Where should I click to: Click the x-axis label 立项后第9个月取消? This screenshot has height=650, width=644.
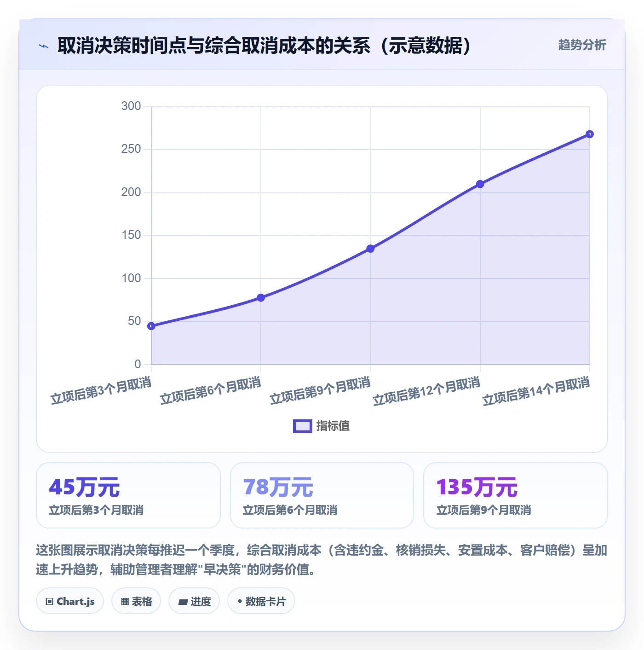(x=320, y=390)
